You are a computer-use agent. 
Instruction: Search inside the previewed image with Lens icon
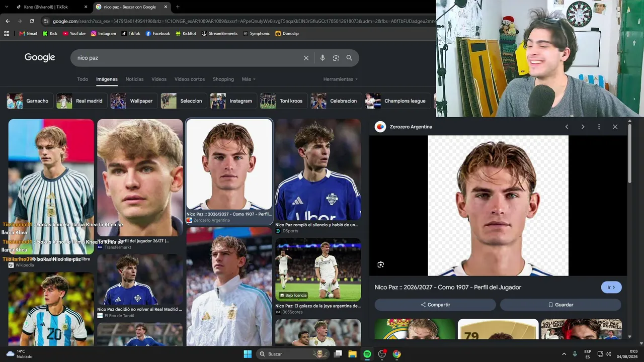click(x=381, y=264)
